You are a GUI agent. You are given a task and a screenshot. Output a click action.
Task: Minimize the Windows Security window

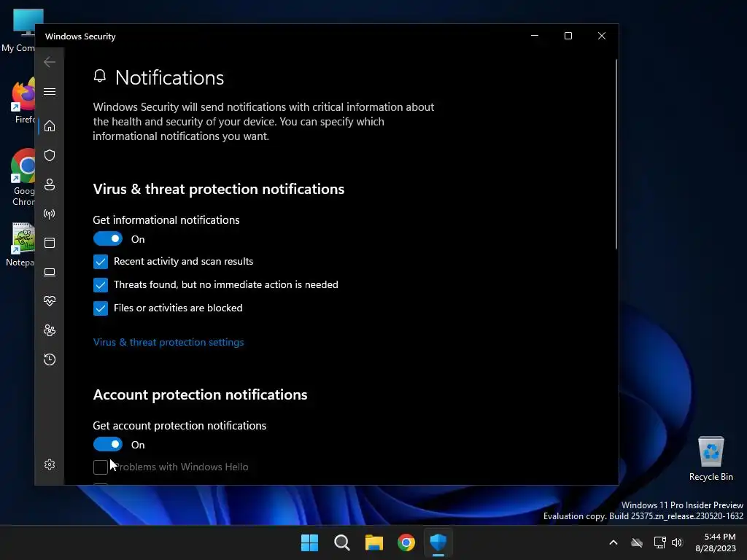click(535, 36)
